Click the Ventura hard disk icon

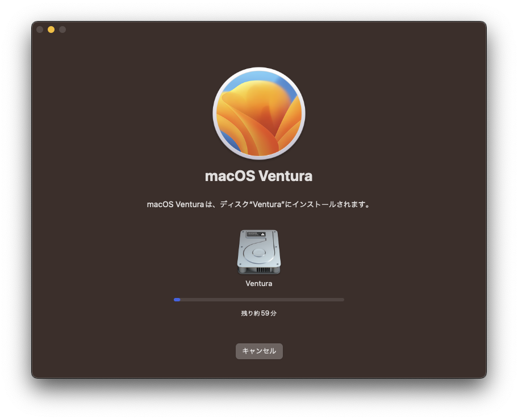click(x=259, y=252)
